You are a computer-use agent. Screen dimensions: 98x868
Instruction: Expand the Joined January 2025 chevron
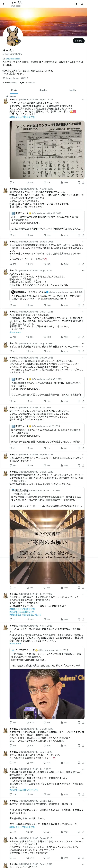click(28, 78)
